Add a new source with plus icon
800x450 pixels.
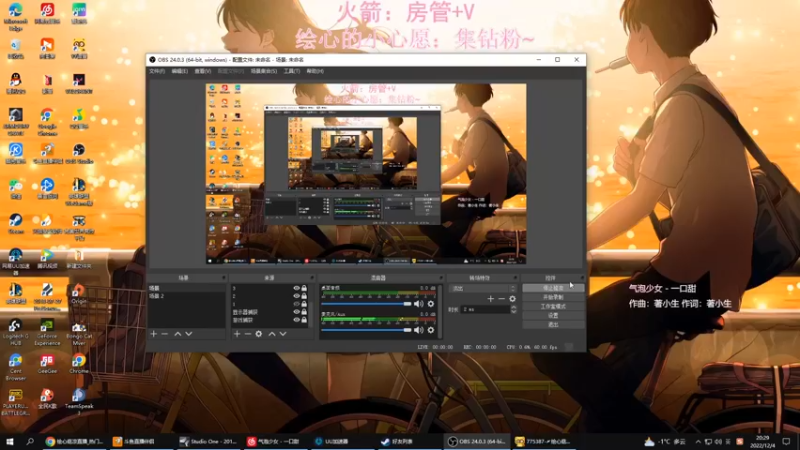[237, 334]
